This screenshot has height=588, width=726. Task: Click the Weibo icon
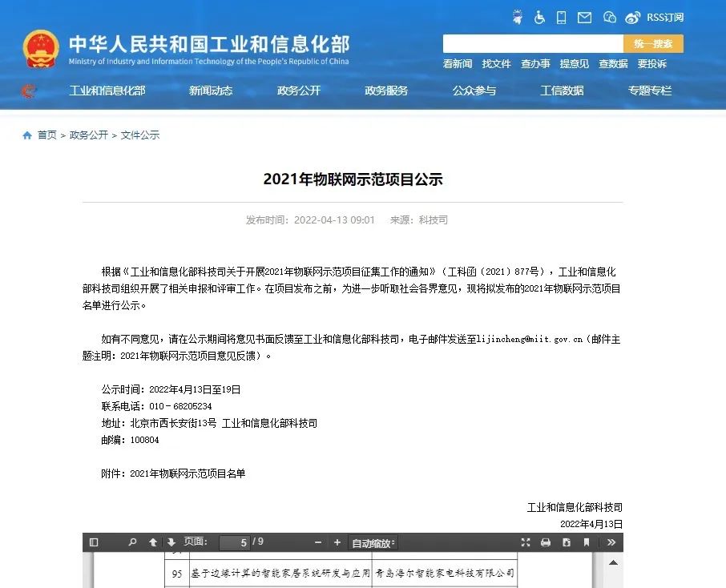pos(634,17)
